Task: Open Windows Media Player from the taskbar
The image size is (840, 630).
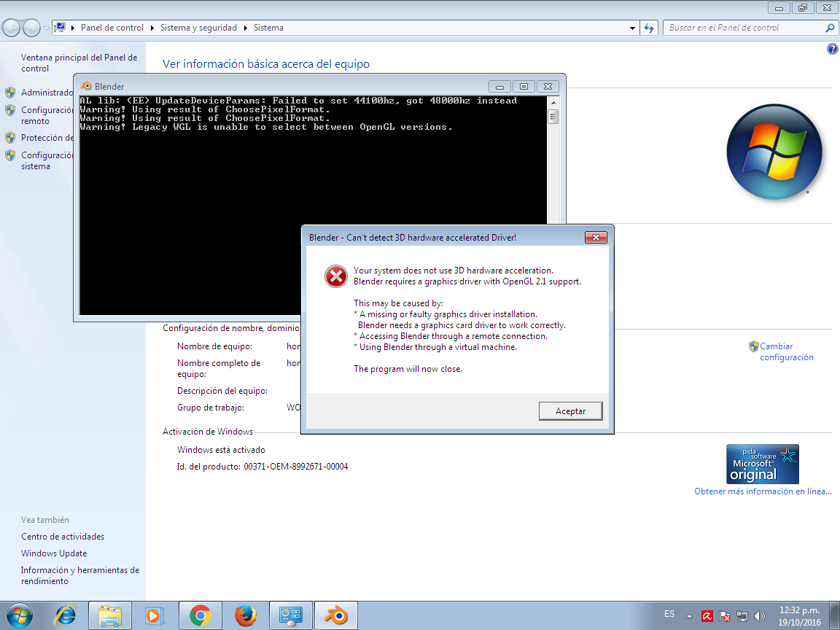Action: click(x=155, y=615)
